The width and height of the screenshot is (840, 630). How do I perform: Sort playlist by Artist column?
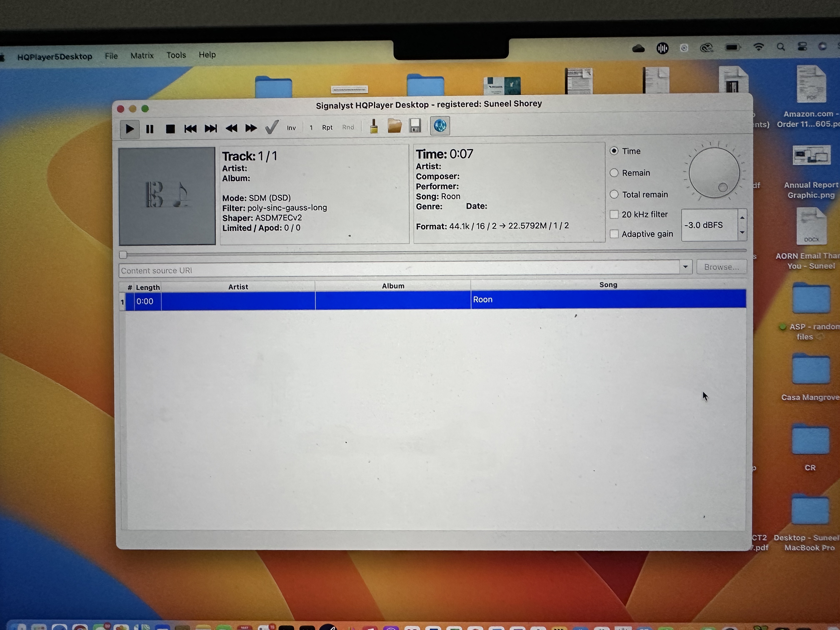tap(238, 287)
